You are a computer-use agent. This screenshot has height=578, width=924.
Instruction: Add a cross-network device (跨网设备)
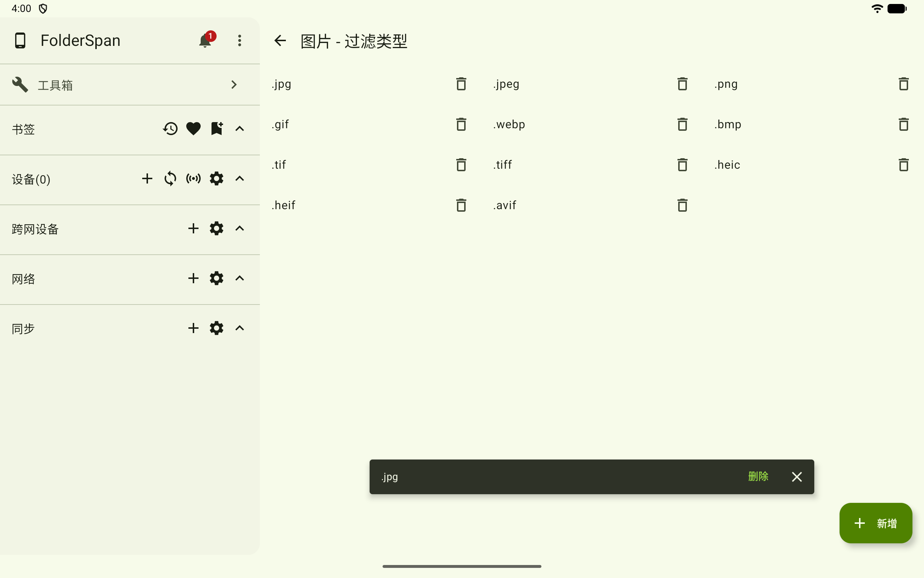point(193,229)
